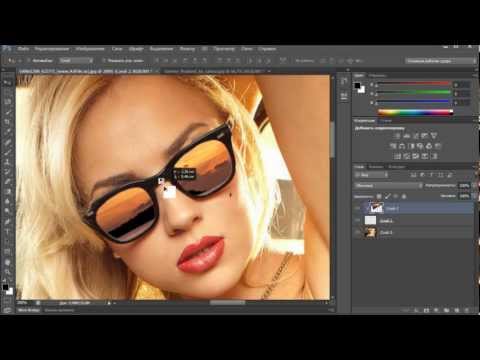Select the Move tool in the toolbar
The image size is (480, 360).
[x=8, y=82]
